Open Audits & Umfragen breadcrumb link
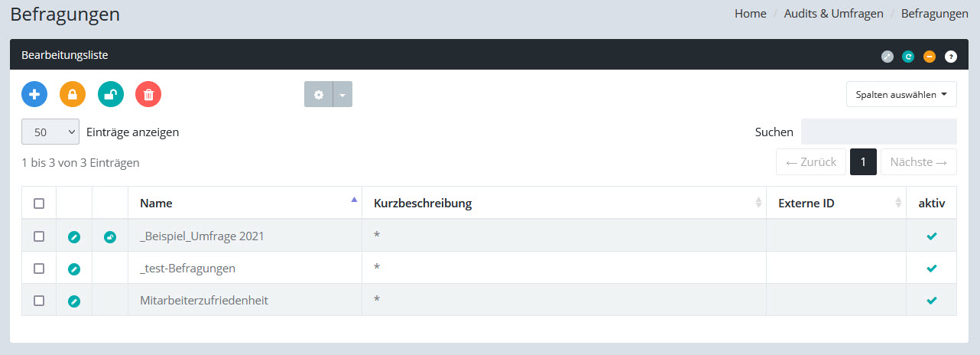Viewport: 980px width, 355px height. [833, 14]
